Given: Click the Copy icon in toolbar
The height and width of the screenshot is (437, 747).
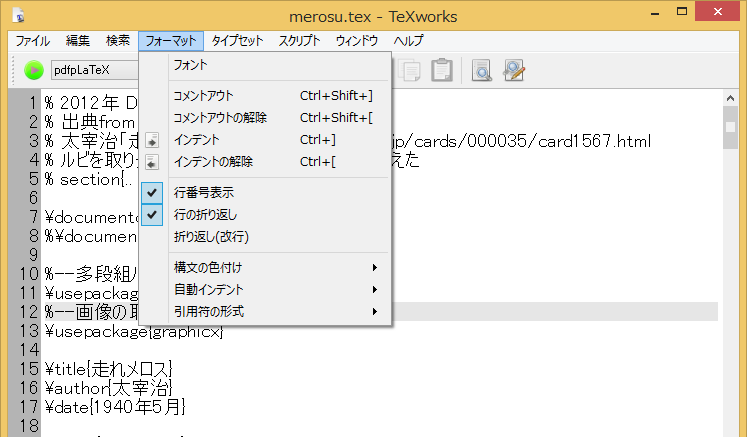Looking at the screenshot, I should coord(408,70).
